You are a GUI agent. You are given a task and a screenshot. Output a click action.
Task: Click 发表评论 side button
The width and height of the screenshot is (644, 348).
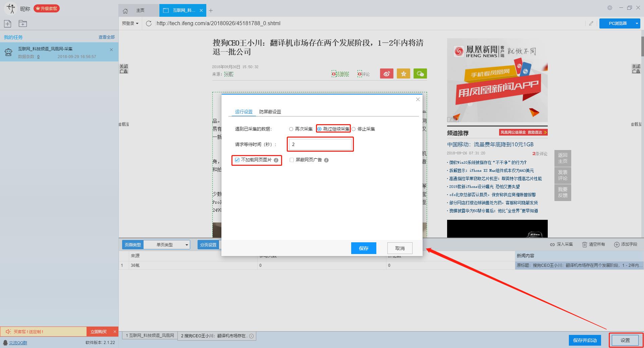point(562,175)
